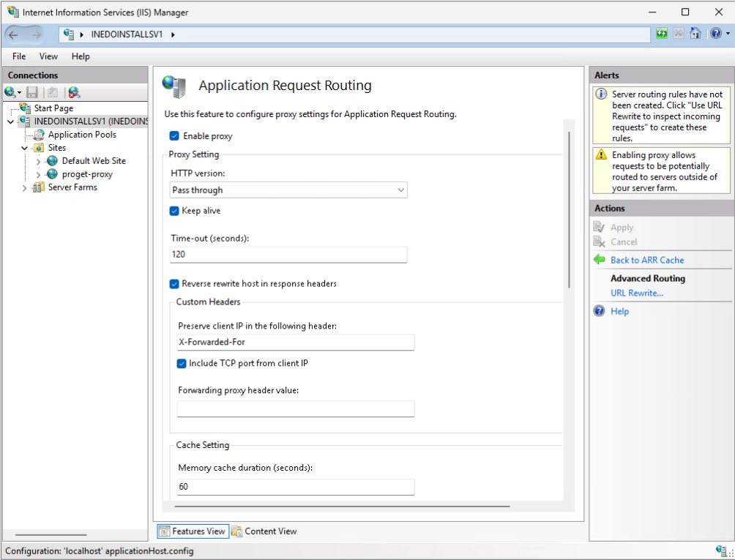
Task: Click the vertical scrollbar in settings pane
Action: 569,209
